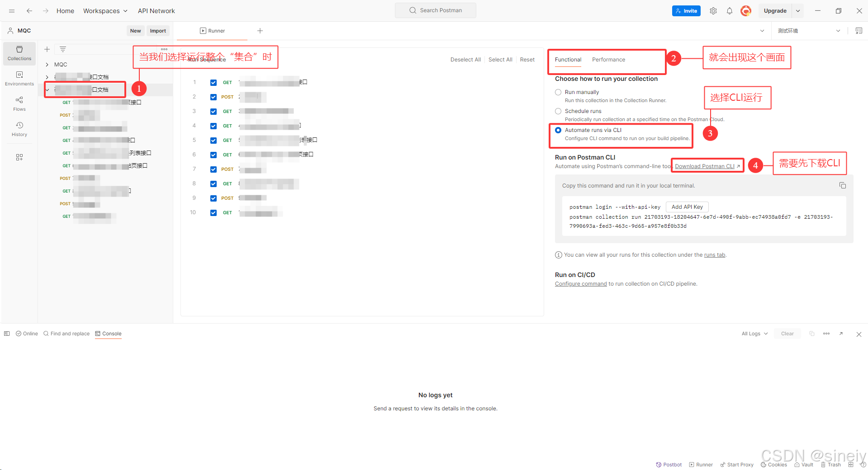This screenshot has width=868, height=470.
Task: Go back with the left arrow
Action: (x=29, y=11)
